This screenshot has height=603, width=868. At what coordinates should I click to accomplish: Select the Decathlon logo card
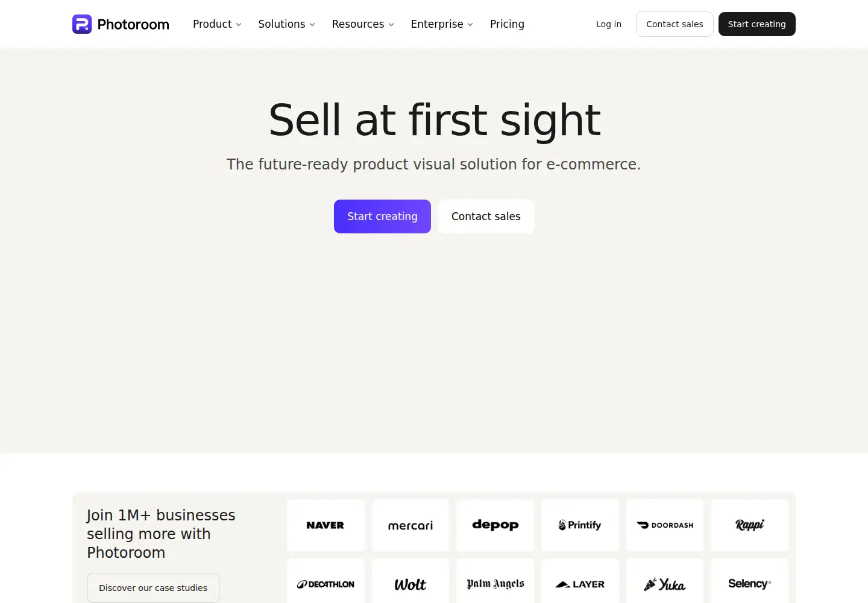325,581
